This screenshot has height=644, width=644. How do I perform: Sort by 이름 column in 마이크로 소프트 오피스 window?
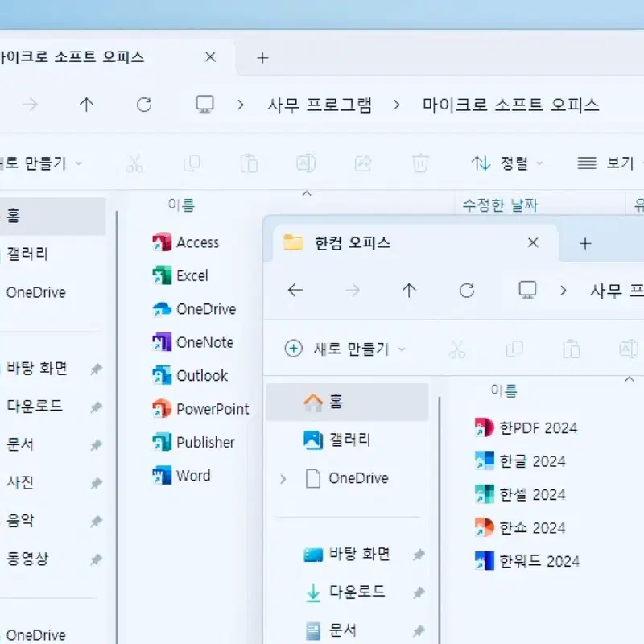point(181,204)
